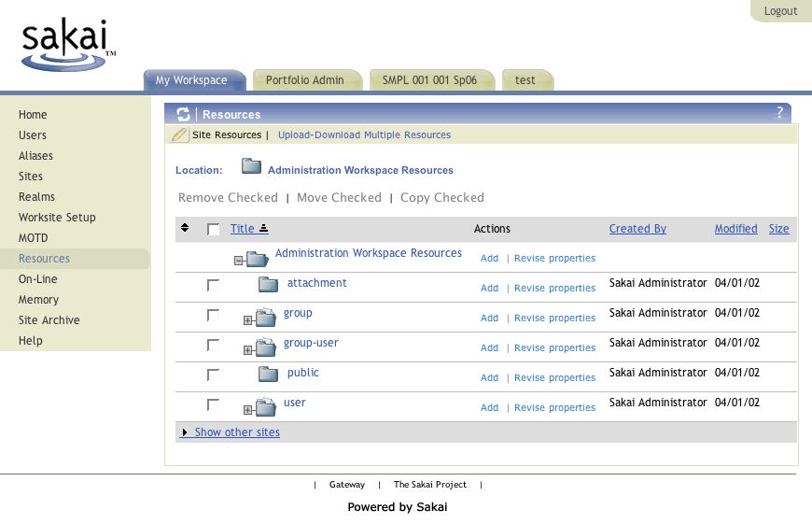The width and height of the screenshot is (812, 524).
Task: Switch to the Portfolio Admin tab
Action: (x=304, y=80)
